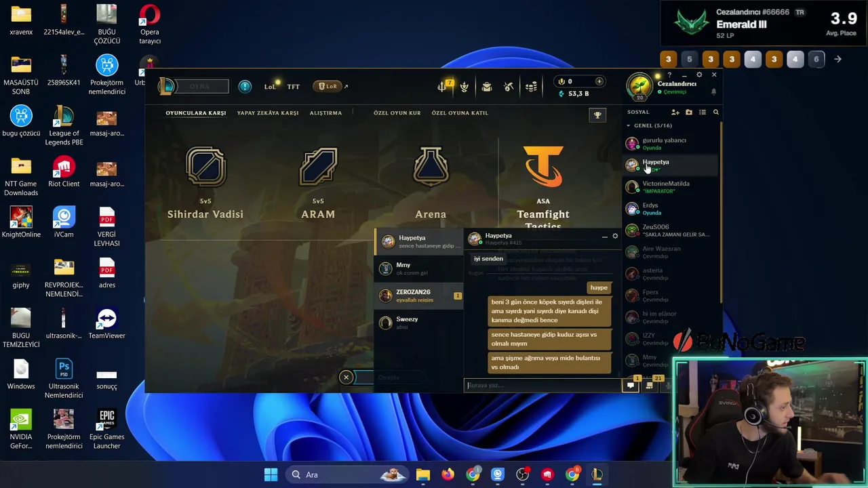The image size is (868, 488).
Task: Select friend ZeuS006 in friends list
Action: [670, 230]
